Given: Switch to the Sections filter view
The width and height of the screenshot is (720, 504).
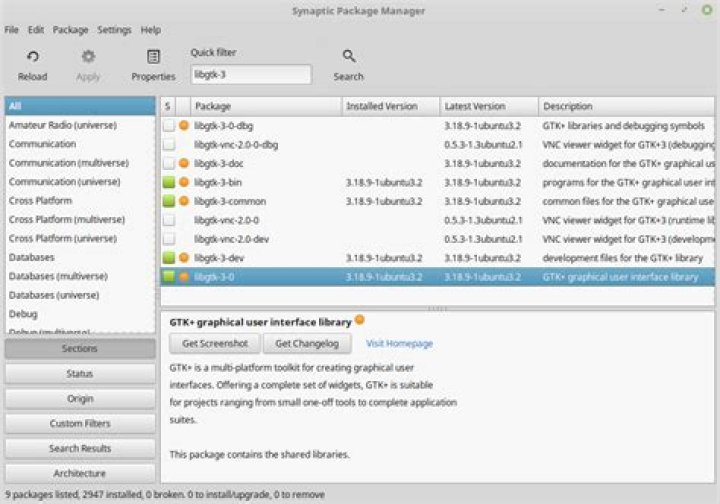Looking at the screenshot, I should [x=80, y=348].
